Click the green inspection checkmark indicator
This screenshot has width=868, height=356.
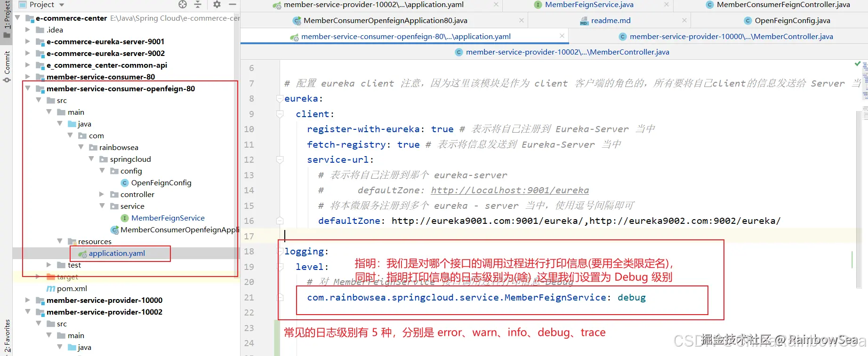pyautogui.click(x=857, y=63)
